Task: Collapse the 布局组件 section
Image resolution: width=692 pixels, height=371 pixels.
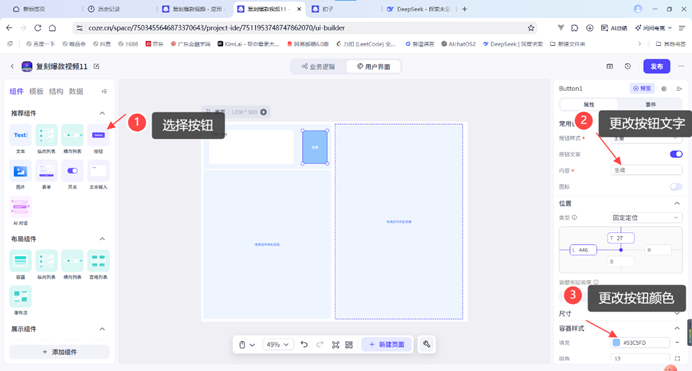Action: [102, 239]
